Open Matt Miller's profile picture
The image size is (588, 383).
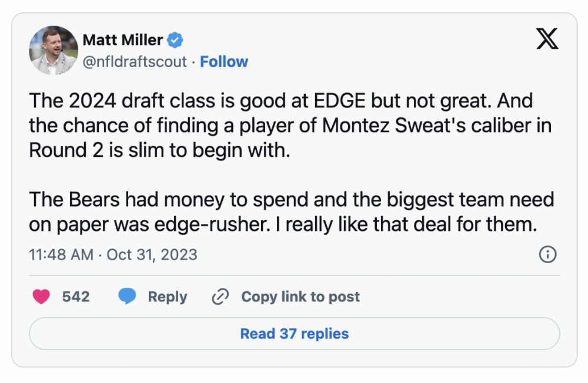(54, 51)
